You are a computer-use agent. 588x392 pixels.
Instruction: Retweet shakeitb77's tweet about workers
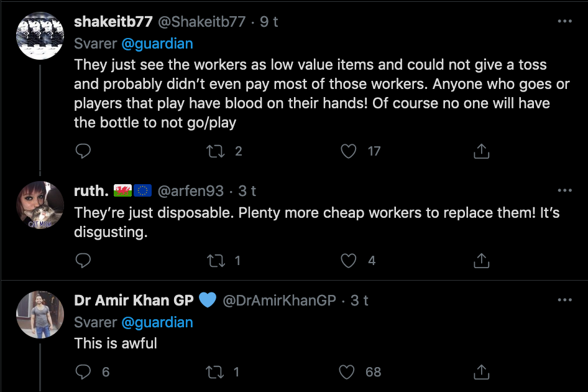pyautogui.click(x=216, y=151)
